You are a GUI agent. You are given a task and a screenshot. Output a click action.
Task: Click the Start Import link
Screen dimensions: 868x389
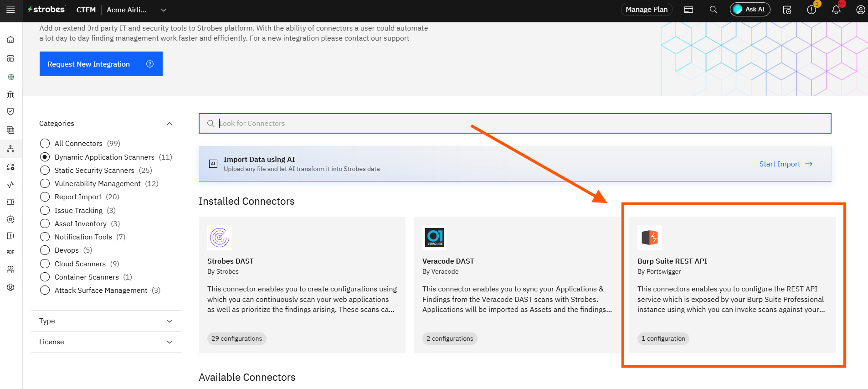pos(786,164)
